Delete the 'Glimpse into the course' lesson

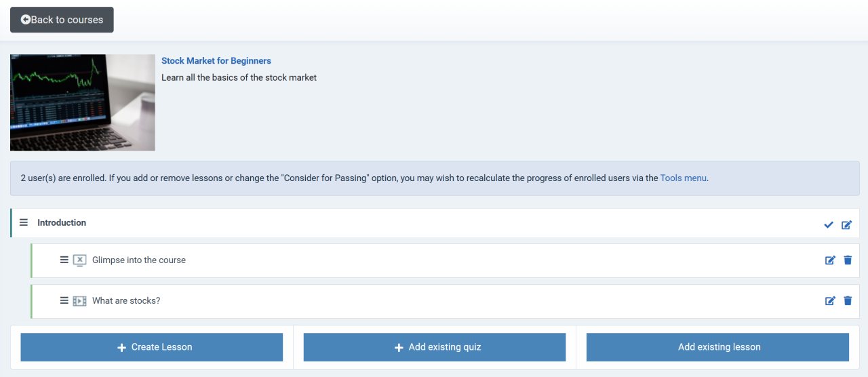tap(848, 260)
